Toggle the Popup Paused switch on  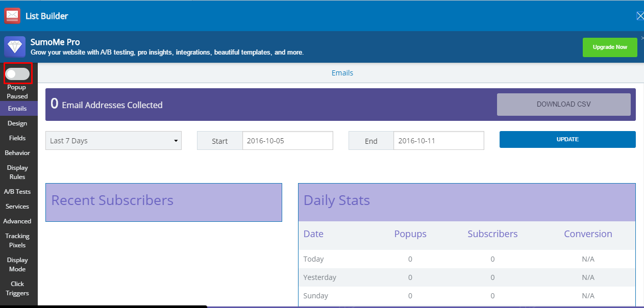click(x=17, y=74)
